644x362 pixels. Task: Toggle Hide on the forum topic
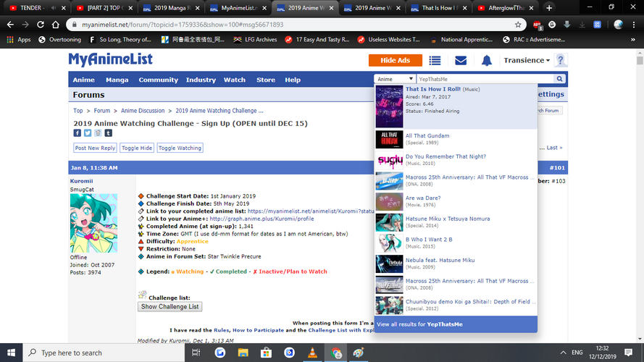point(137,148)
